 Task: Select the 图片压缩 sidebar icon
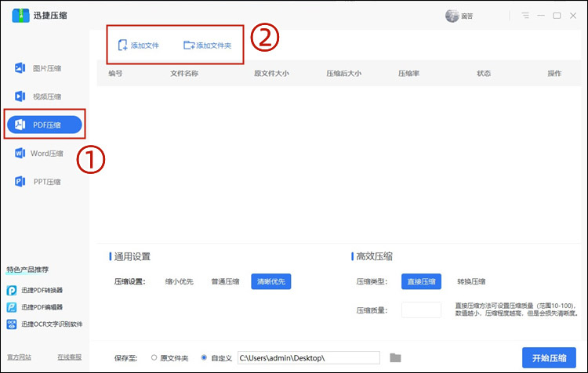click(20, 68)
